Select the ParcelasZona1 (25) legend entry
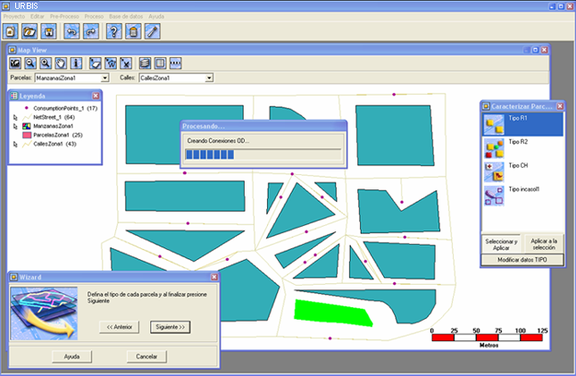The image size is (576, 376). pos(58,135)
